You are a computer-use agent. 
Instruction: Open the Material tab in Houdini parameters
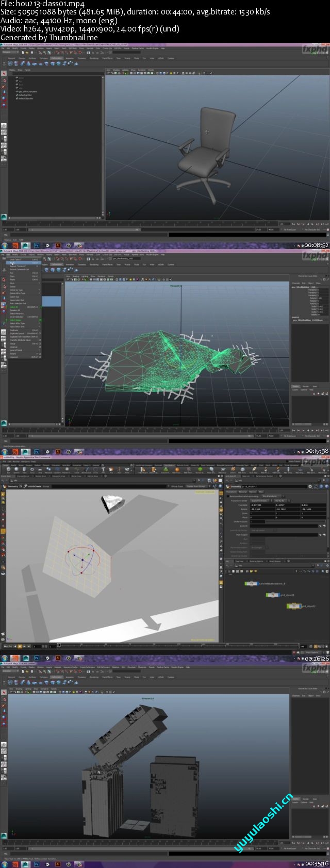(x=242, y=491)
